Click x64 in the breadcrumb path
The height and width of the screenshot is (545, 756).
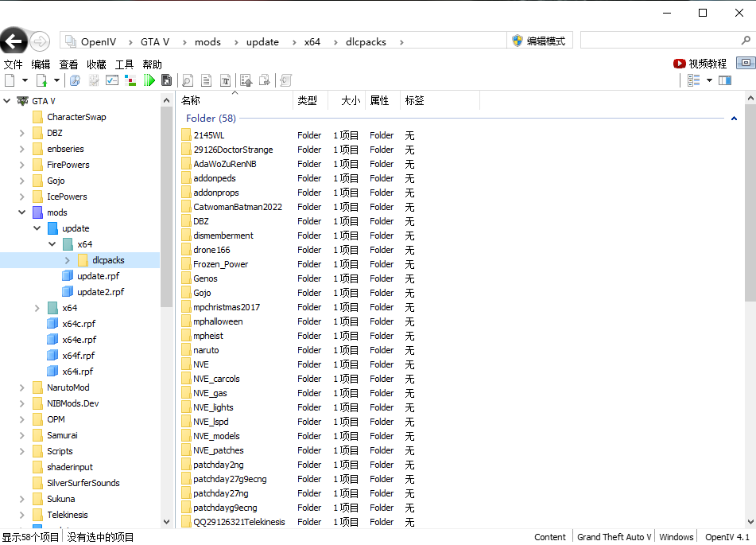click(x=312, y=42)
